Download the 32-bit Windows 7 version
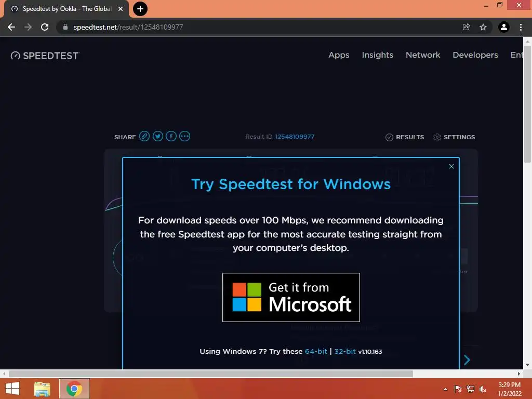 pos(345,352)
